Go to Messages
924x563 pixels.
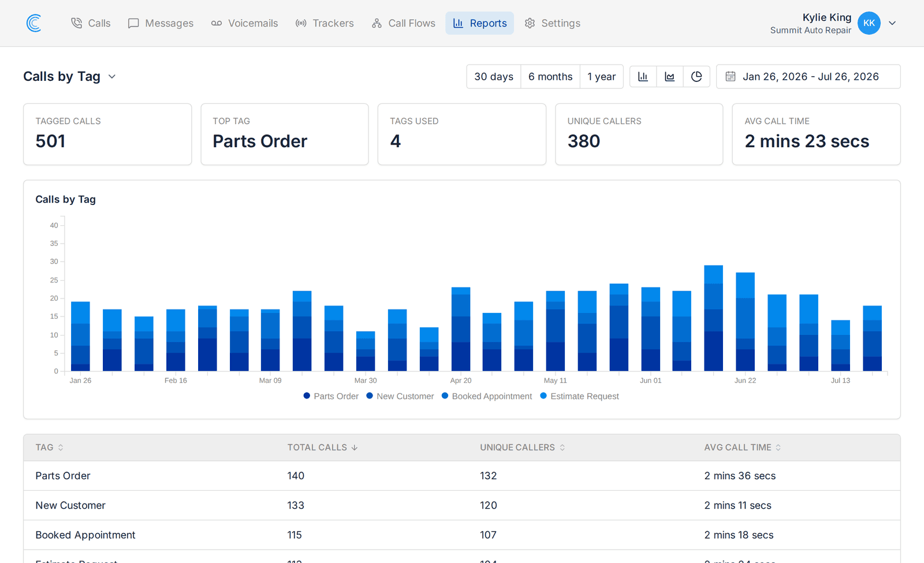(x=161, y=23)
